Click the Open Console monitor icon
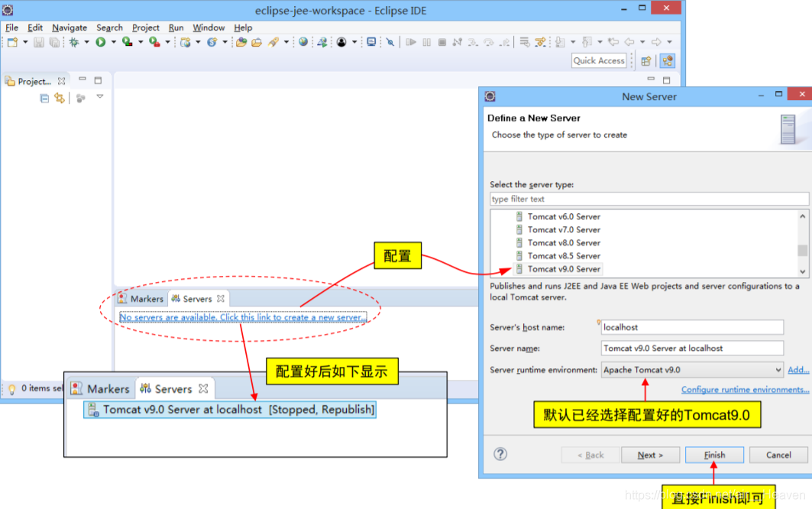 point(371,42)
